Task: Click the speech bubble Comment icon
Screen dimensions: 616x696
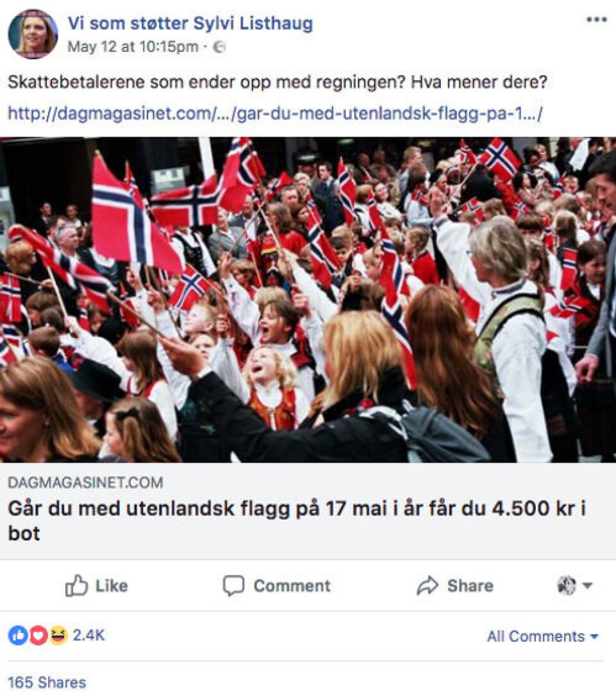Action: (x=234, y=586)
